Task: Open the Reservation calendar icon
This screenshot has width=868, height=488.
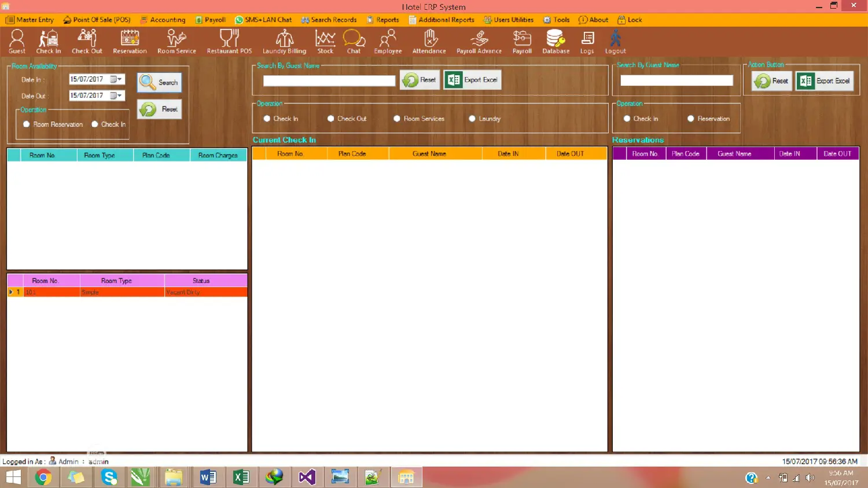Action: coord(130,42)
